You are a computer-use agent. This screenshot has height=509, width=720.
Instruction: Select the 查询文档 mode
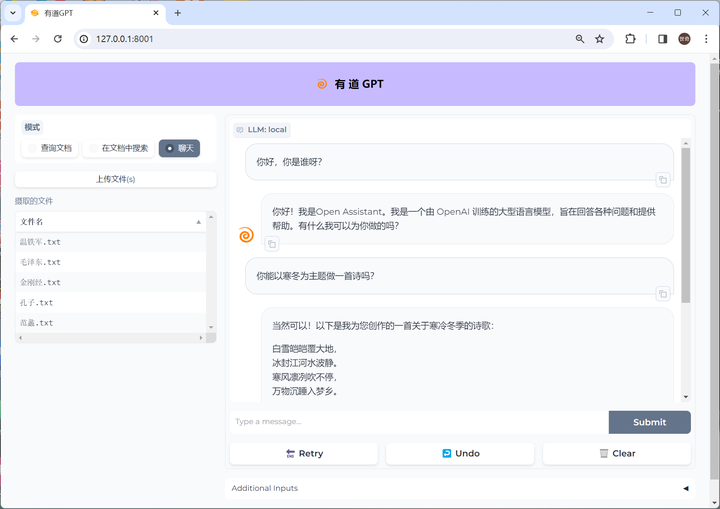click(x=50, y=148)
